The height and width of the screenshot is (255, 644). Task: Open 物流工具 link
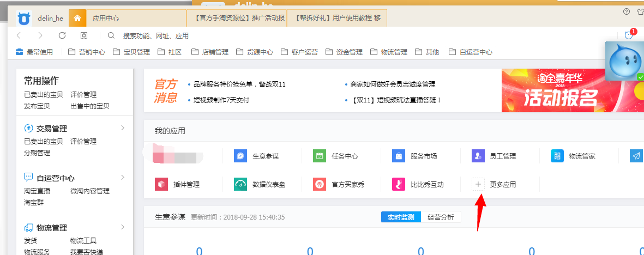(83, 240)
